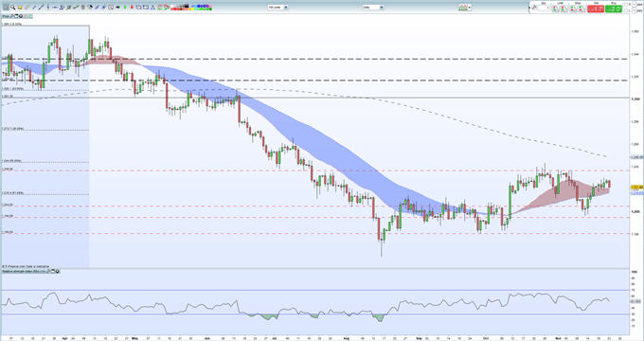The height and width of the screenshot is (341, 644).
Task: Open the color palette swatches in toolbar
Action: [x=191, y=8]
